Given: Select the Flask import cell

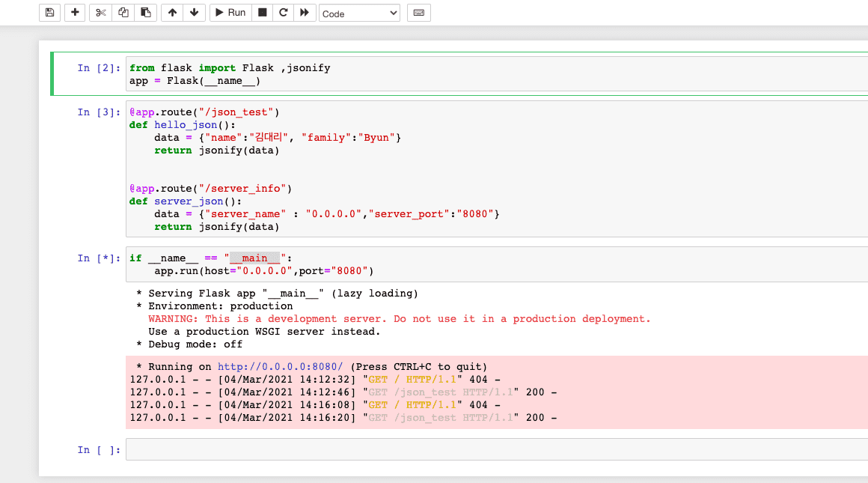Looking at the screenshot, I should 494,74.
